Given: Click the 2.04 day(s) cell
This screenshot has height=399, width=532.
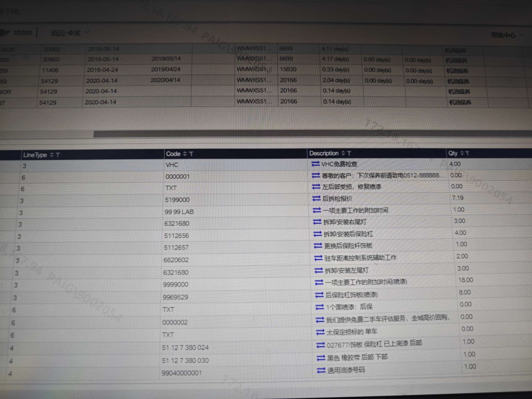Looking at the screenshot, I should [336, 80].
